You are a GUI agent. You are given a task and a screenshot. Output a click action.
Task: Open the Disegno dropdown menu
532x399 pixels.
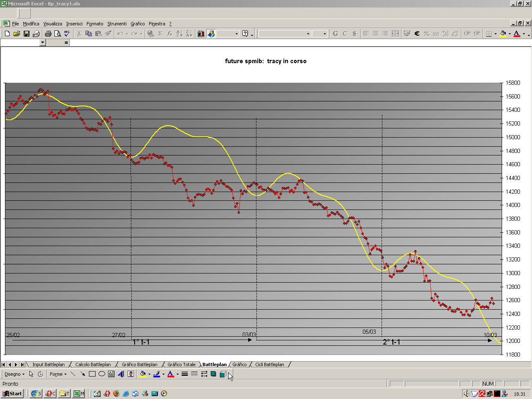coord(14,374)
